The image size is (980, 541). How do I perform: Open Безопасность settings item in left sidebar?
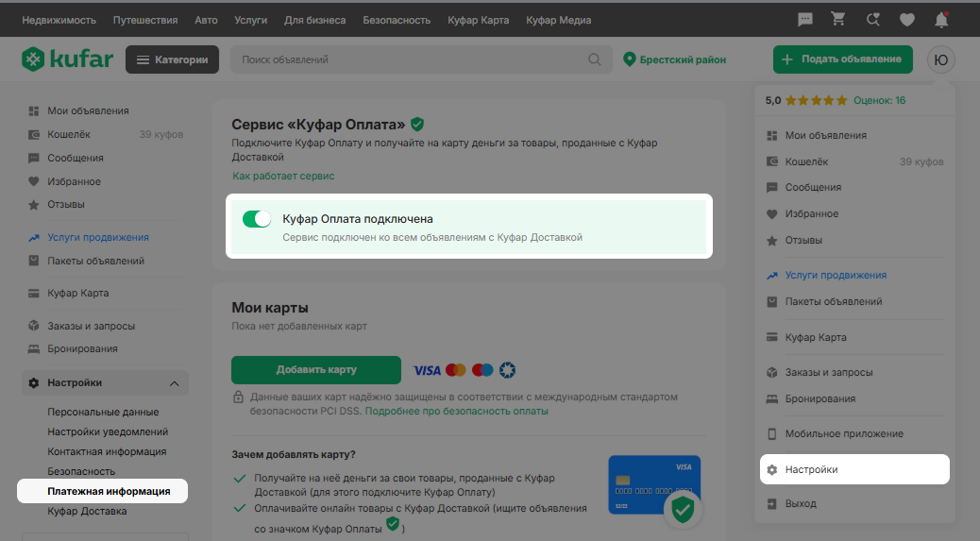tap(81, 472)
